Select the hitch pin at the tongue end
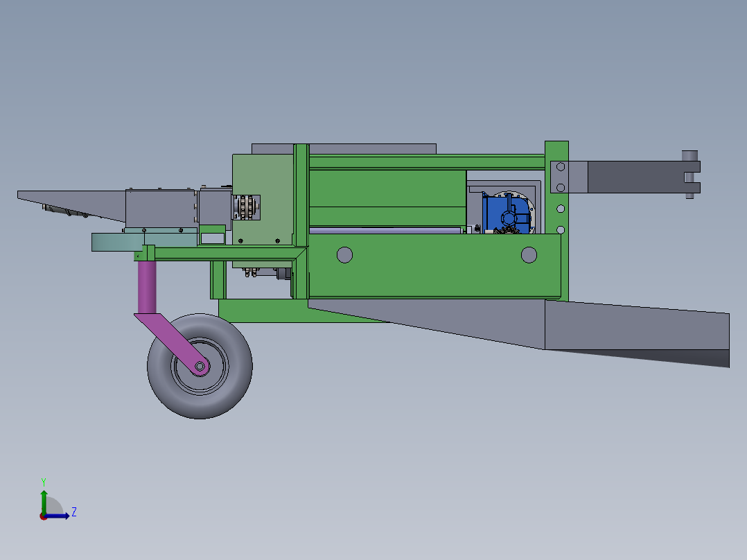Image resolution: width=747 pixels, height=560 pixels. click(689, 174)
